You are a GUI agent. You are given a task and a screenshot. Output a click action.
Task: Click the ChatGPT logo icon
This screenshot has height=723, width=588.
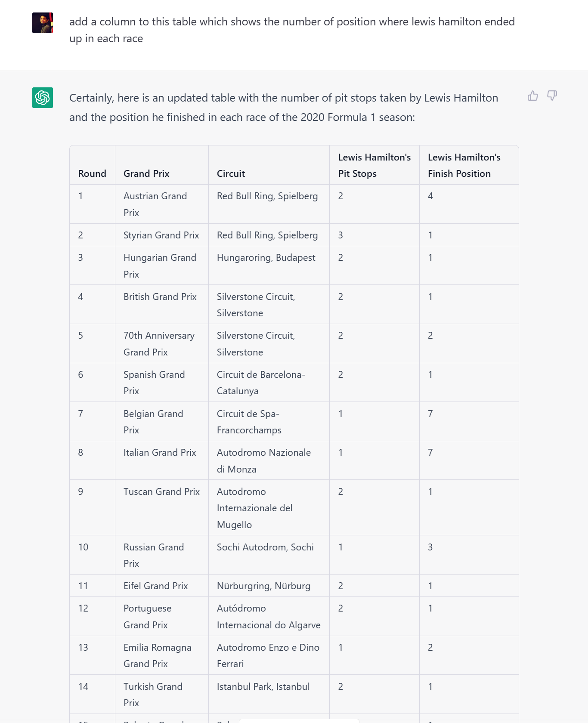43,98
